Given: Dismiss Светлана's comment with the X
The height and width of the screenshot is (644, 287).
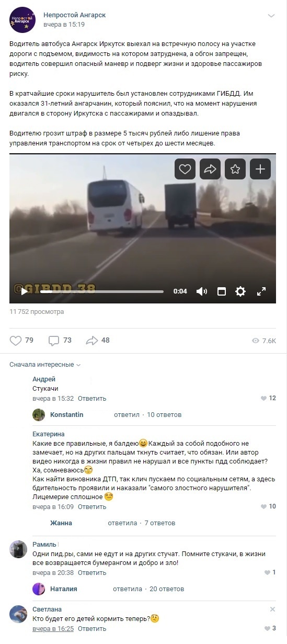Looking at the screenshot, I should [x=272, y=609].
